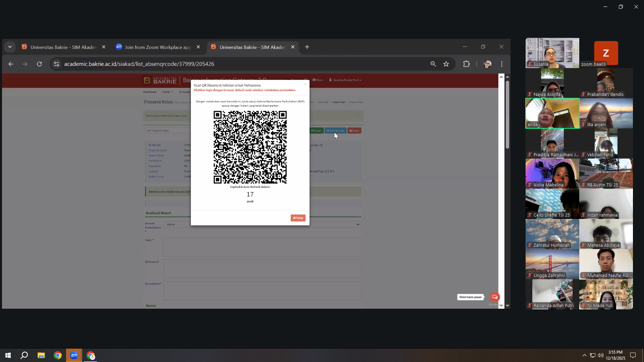Open the Zoom app on the taskbar
Screen dimensions: 644x362
pyautogui.click(x=74, y=355)
